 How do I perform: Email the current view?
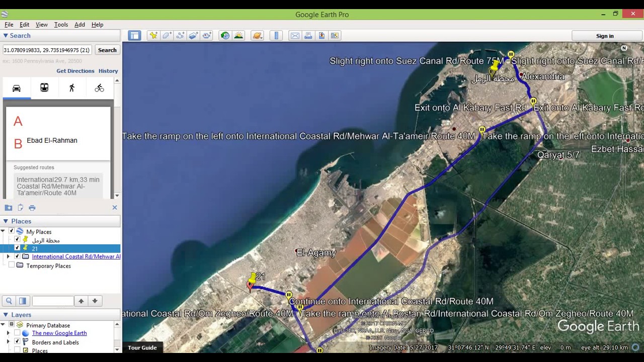[x=295, y=35]
